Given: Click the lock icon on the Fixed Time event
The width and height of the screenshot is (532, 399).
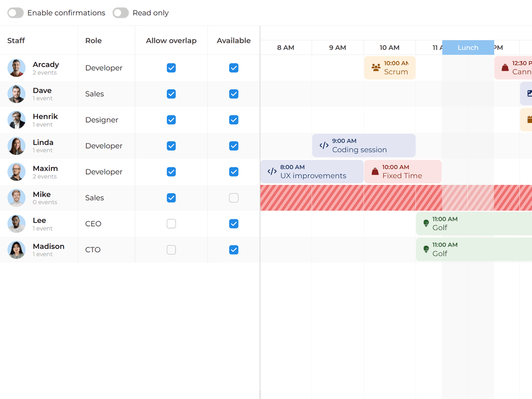Looking at the screenshot, I should [376, 171].
